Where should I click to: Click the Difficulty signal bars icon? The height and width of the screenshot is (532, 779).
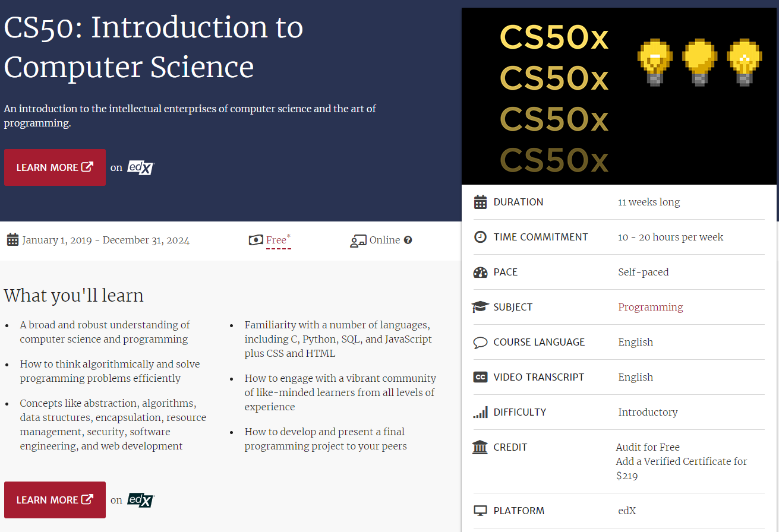pos(480,412)
